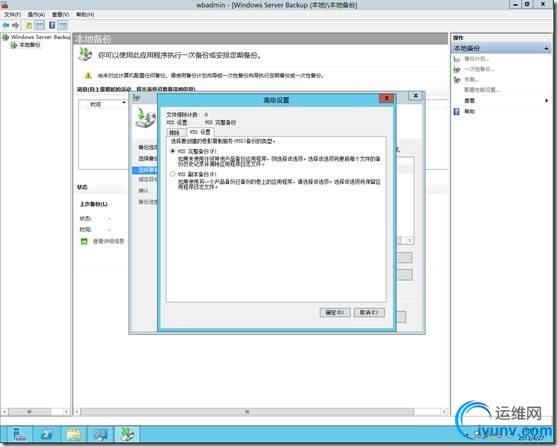Click the small wizard title bar icon
Image resolution: width=558 pixels, height=447 pixels.
[x=136, y=97]
